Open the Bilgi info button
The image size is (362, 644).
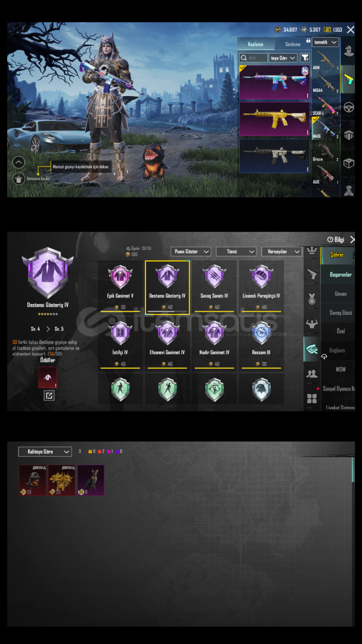point(336,240)
